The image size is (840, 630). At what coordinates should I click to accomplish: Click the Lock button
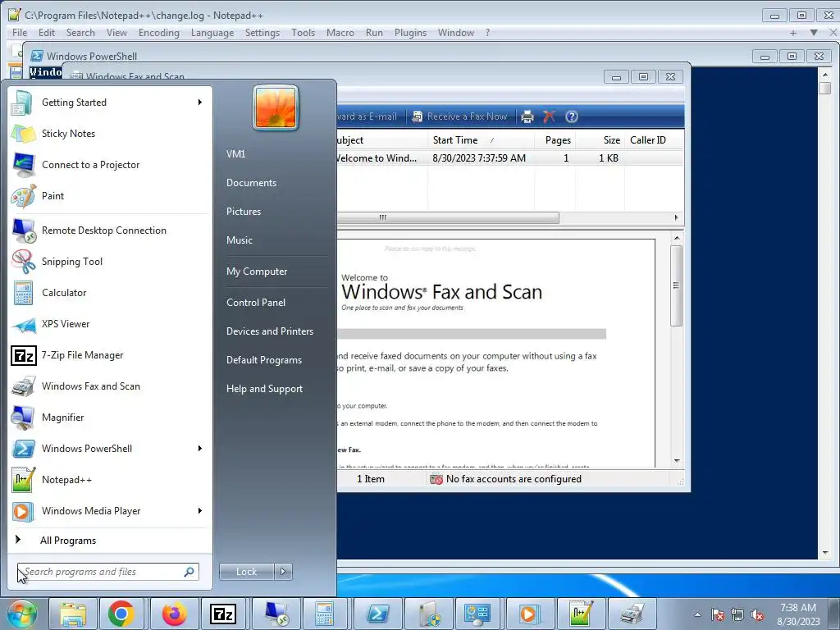tap(246, 572)
